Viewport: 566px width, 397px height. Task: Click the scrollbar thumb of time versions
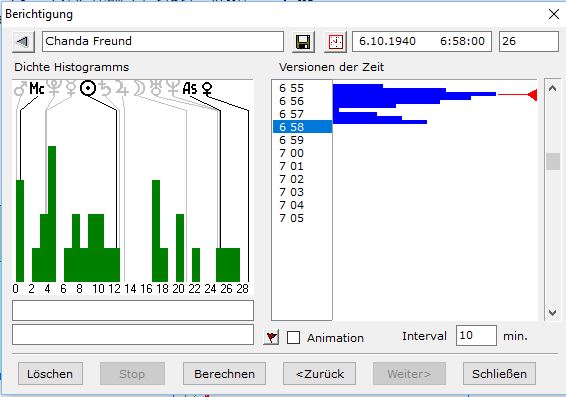click(x=553, y=161)
